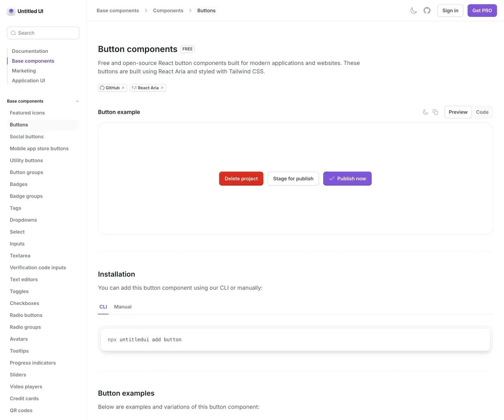Click the Delete project button
The width and height of the screenshot is (504, 420).
tap(241, 178)
